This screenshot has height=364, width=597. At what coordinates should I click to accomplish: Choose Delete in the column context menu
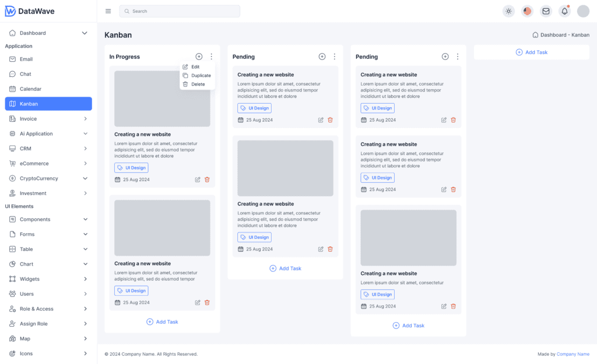coord(198,84)
